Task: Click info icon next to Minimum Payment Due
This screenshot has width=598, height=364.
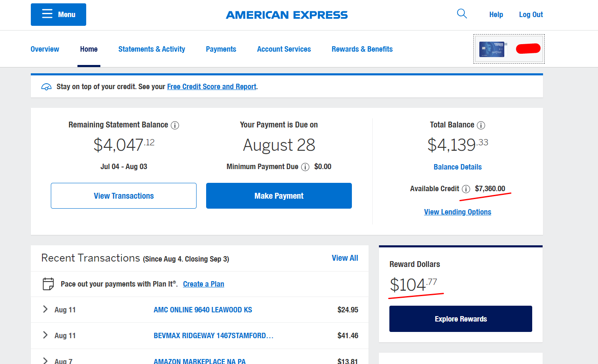Action: pos(305,167)
